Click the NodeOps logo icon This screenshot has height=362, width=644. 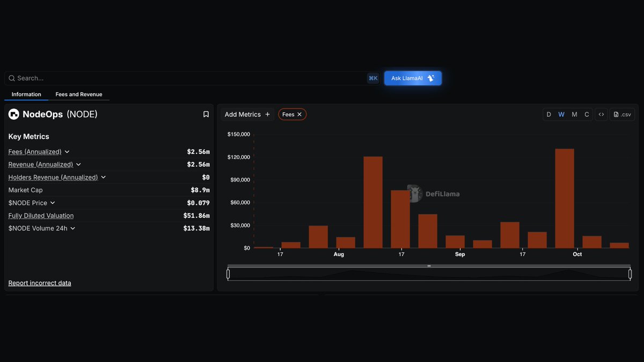(13, 114)
